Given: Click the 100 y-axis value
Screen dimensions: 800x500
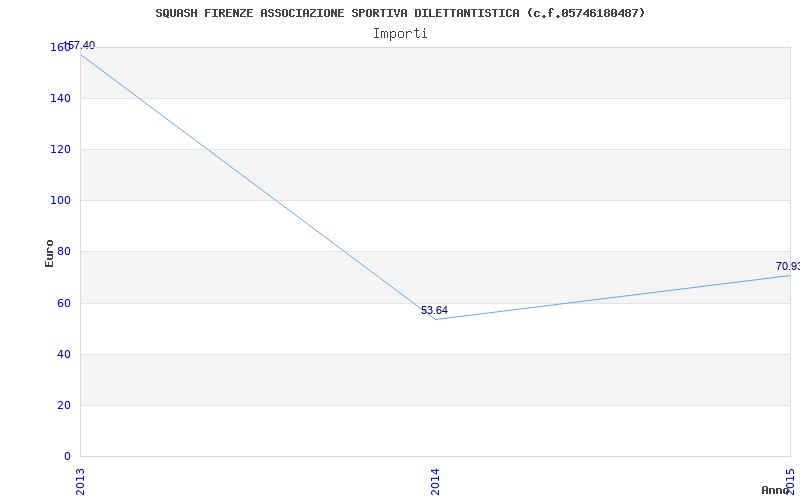Looking at the screenshot, I should coord(60,201).
